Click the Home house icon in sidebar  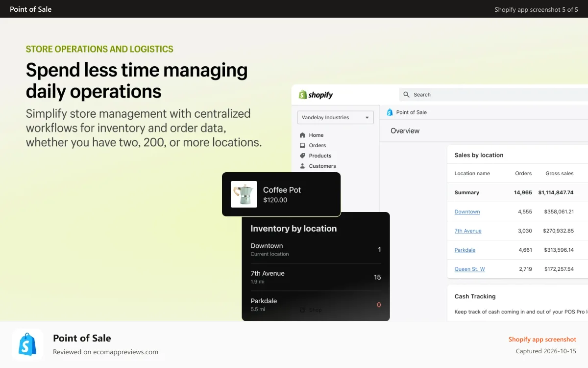point(303,135)
